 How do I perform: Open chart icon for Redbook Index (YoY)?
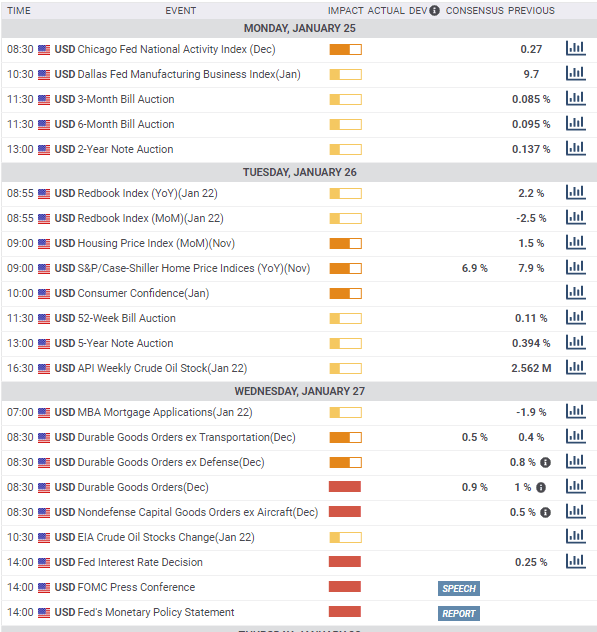(x=576, y=192)
